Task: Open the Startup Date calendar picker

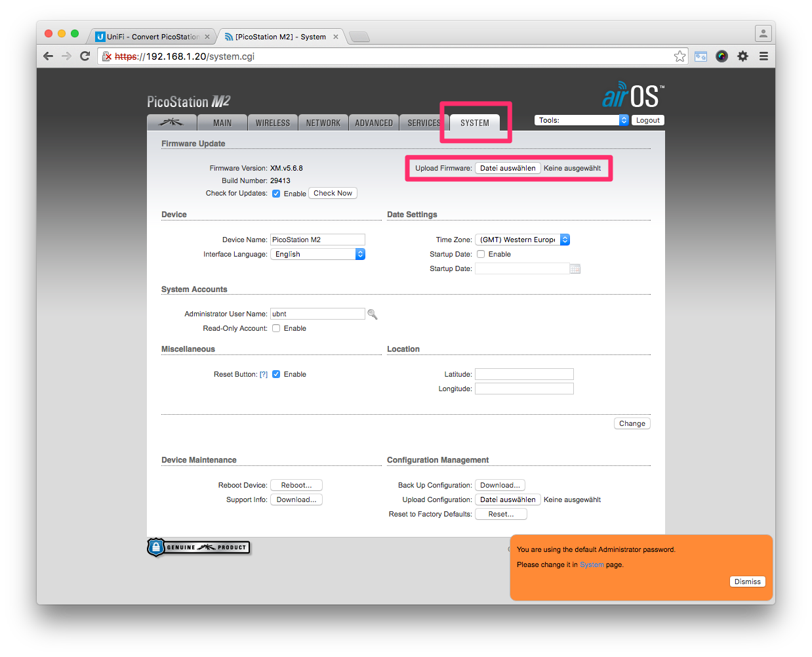Action: pyautogui.click(x=575, y=268)
